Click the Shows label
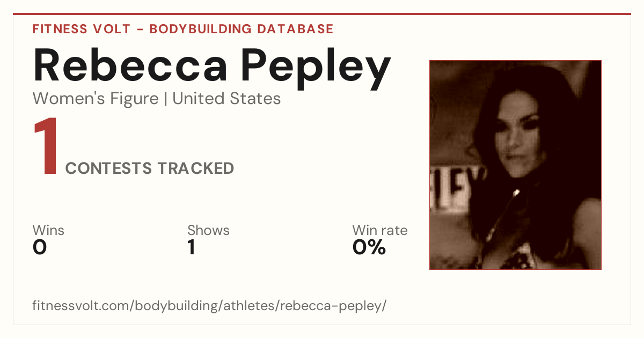 coord(208,231)
